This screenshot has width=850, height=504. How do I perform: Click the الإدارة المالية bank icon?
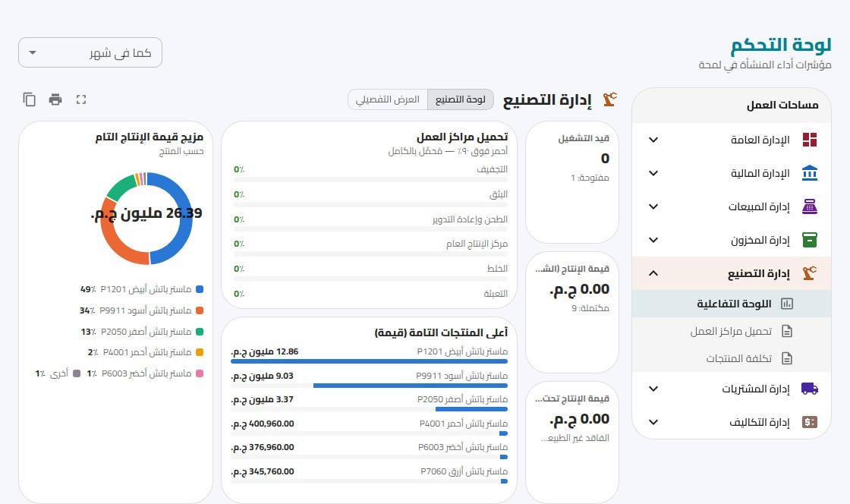pyautogui.click(x=809, y=173)
